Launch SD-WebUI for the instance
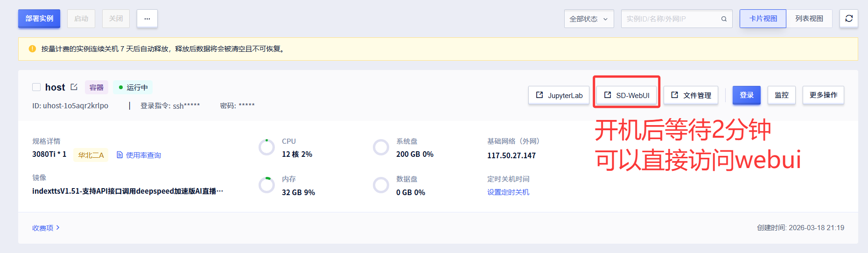The width and height of the screenshot is (868, 253). point(627,95)
